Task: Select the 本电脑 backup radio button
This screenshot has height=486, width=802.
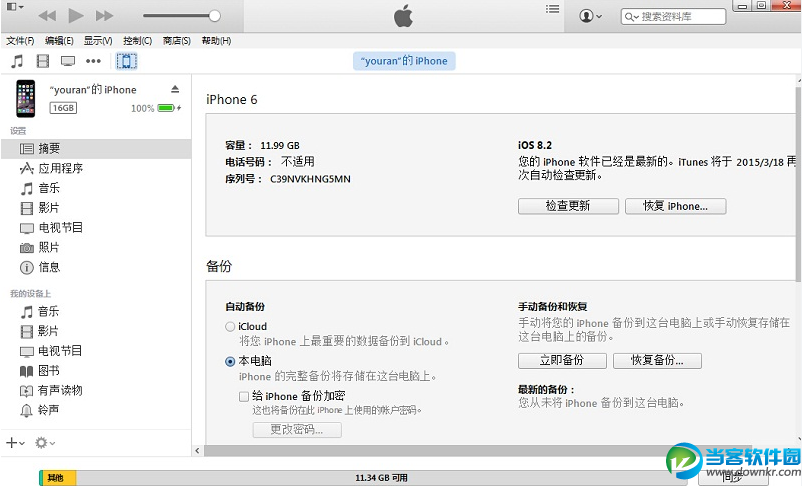Action: [x=230, y=361]
